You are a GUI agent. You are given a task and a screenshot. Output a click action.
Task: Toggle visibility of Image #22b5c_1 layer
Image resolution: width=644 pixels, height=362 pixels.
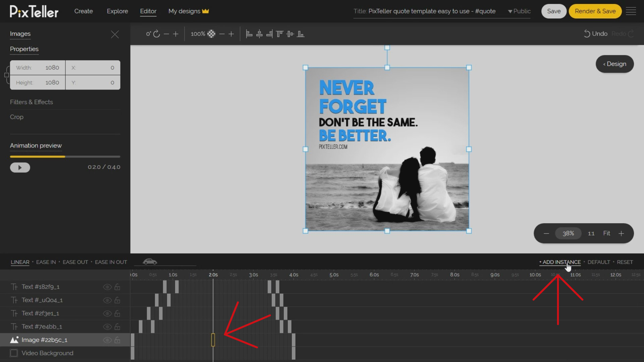107,340
